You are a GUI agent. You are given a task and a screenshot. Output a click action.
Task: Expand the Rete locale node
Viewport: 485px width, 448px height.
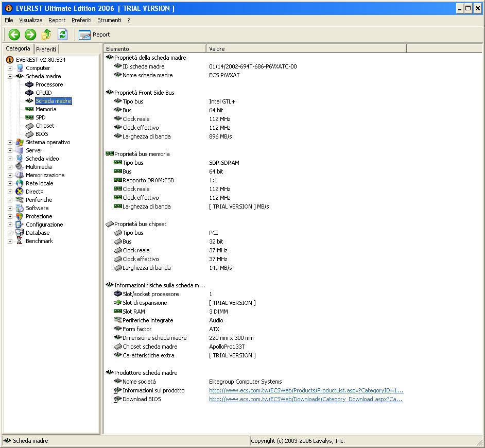pyautogui.click(x=10, y=183)
